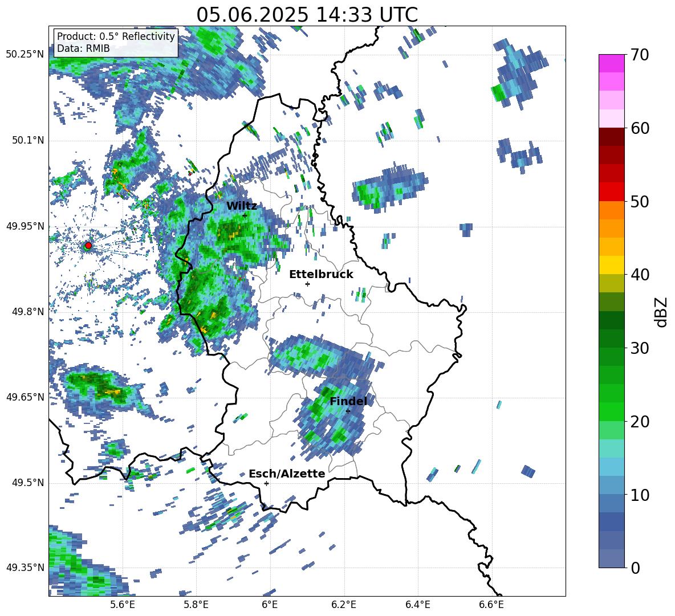Click the 50 dBZ colorbar tick label

639,202
